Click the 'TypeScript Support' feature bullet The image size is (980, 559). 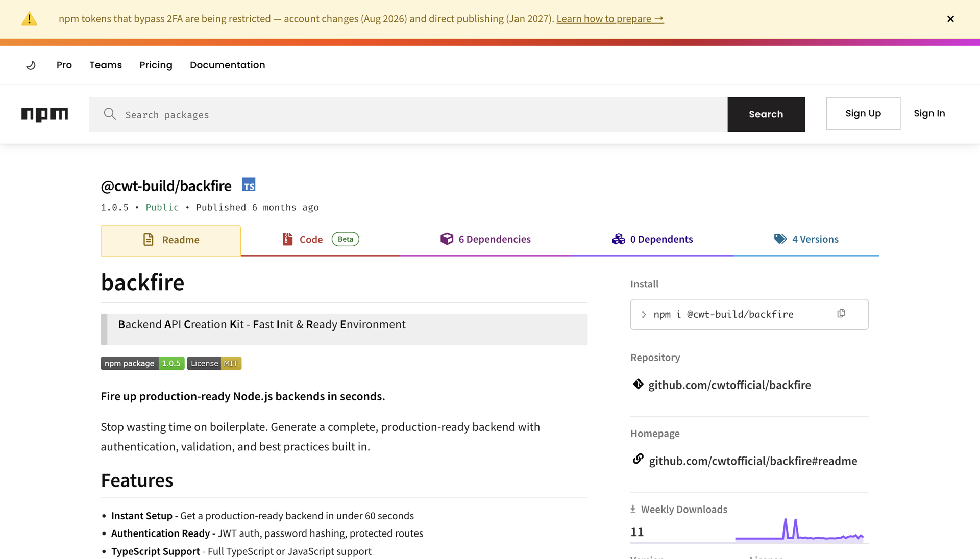tap(241, 551)
